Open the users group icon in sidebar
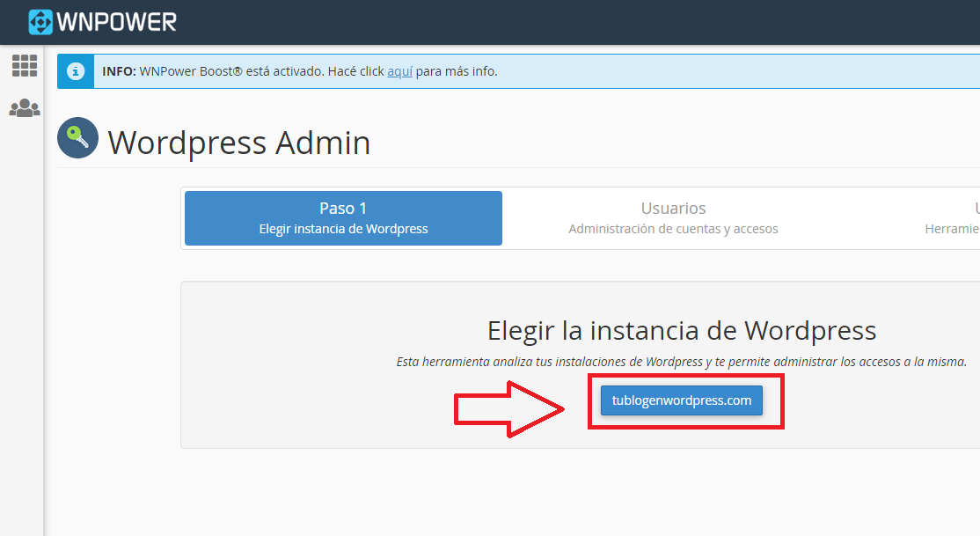This screenshot has height=536, width=980. pyautogui.click(x=25, y=108)
